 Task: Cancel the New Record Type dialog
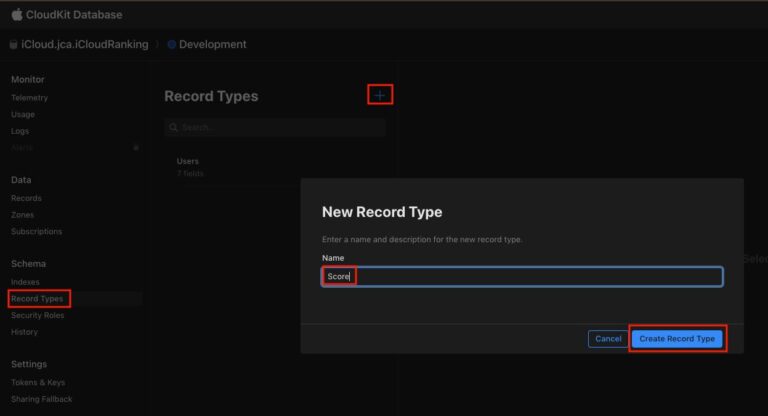(x=608, y=339)
